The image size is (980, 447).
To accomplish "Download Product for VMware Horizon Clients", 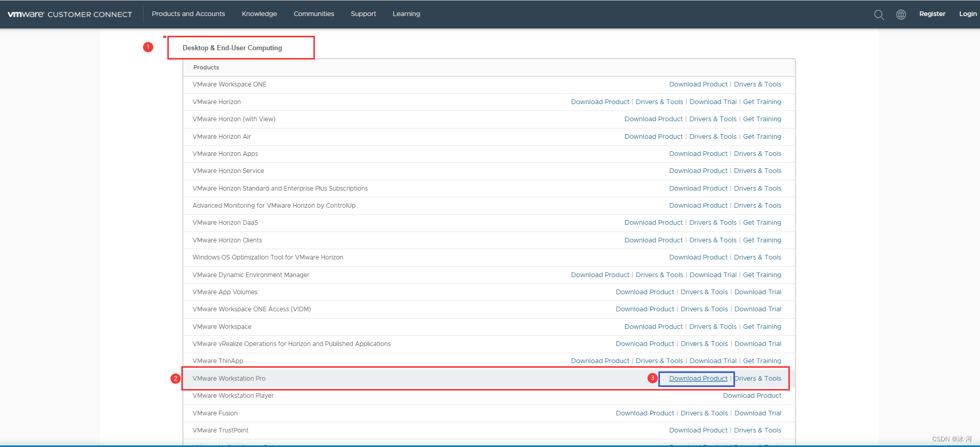I will 654,240.
